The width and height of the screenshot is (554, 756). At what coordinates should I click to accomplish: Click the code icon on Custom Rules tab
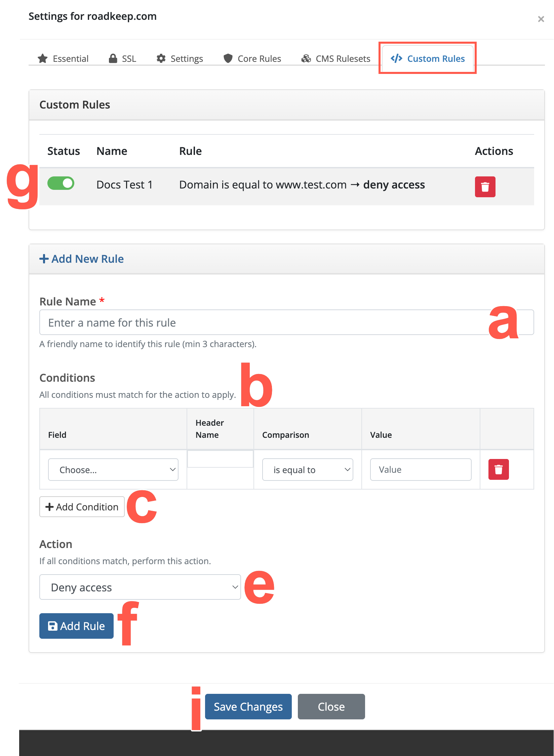coord(396,58)
